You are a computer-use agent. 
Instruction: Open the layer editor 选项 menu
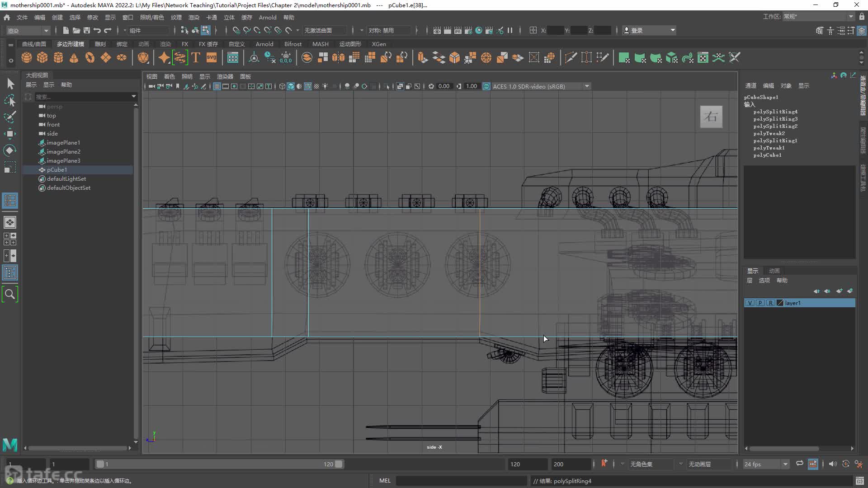pos(764,280)
